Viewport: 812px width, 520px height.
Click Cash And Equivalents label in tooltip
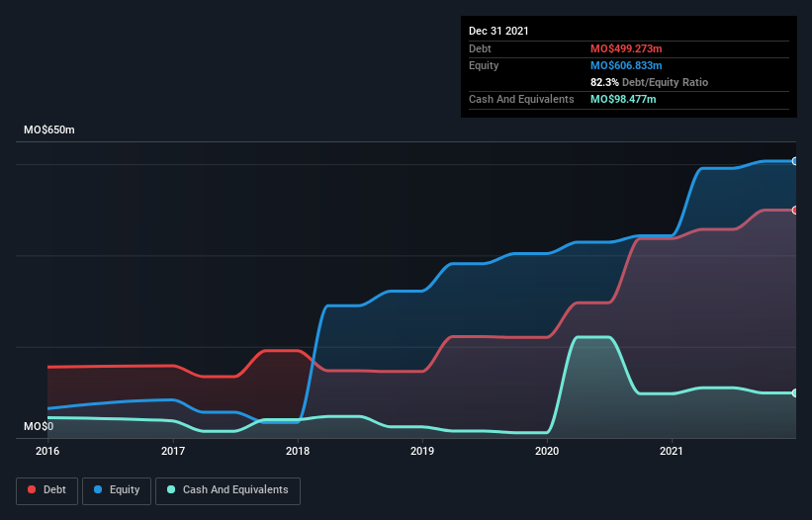[x=521, y=99]
